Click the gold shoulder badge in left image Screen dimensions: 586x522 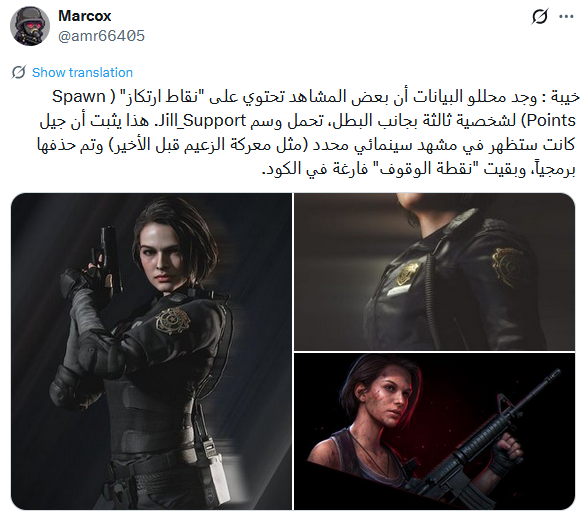click(173, 320)
